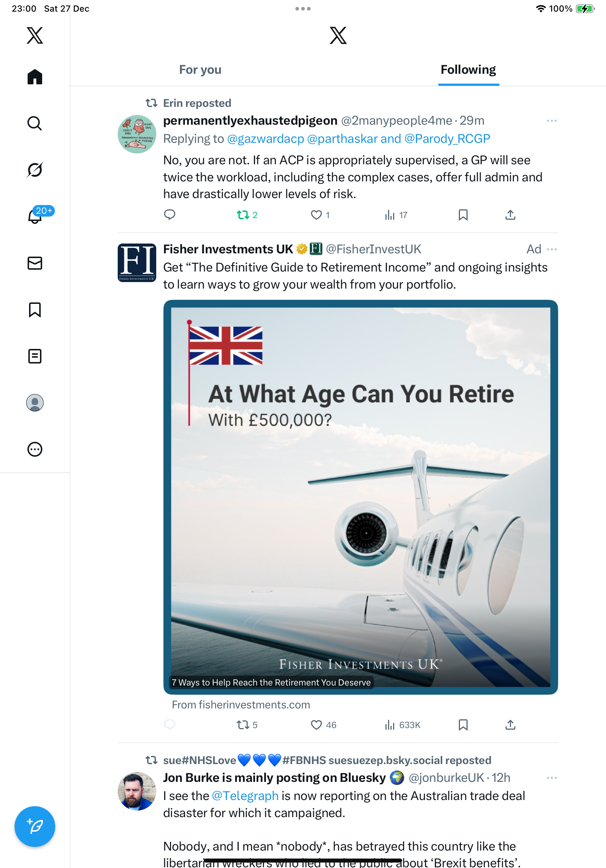Viewport: 606px width, 868px height.
Task: Toggle bookmark on Fisher Investments ad
Action: coord(463,725)
